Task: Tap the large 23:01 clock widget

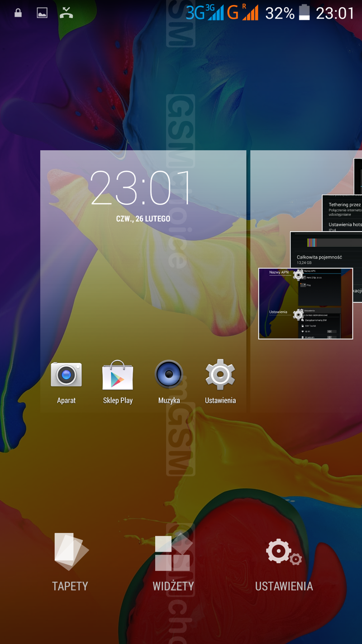Action: pyautogui.click(x=139, y=188)
